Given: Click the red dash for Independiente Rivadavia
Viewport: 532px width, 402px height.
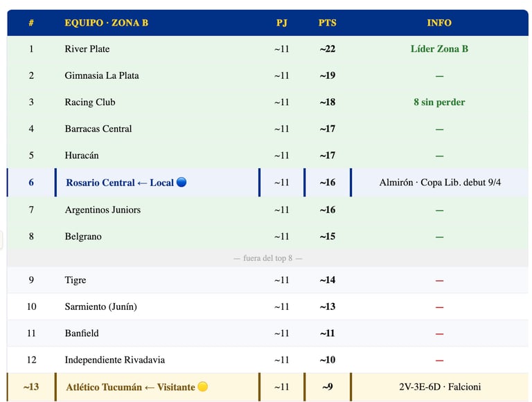Looking at the screenshot, I should 439,360.
